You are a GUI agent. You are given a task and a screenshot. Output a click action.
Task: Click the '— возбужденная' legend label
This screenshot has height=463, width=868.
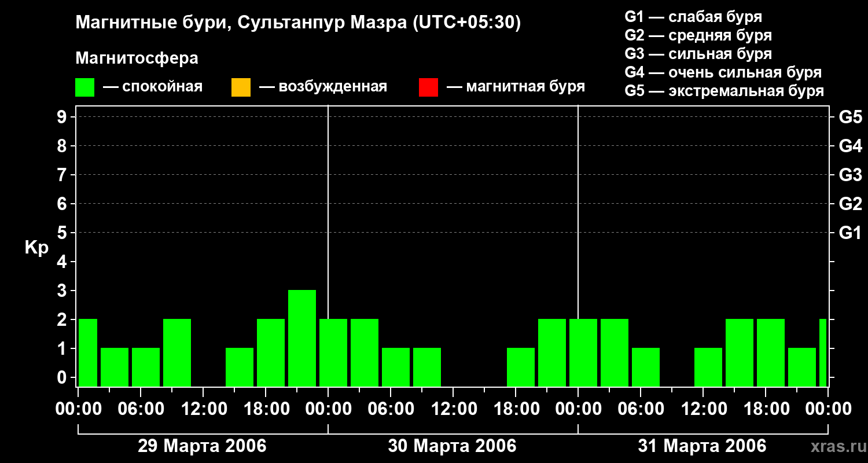(x=323, y=87)
